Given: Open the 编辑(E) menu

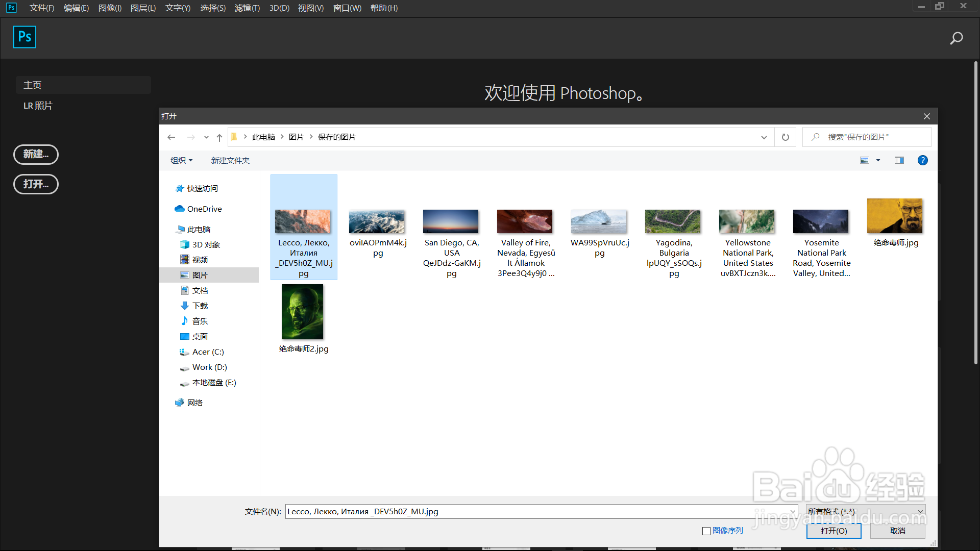Looking at the screenshot, I should tap(76, 8).
